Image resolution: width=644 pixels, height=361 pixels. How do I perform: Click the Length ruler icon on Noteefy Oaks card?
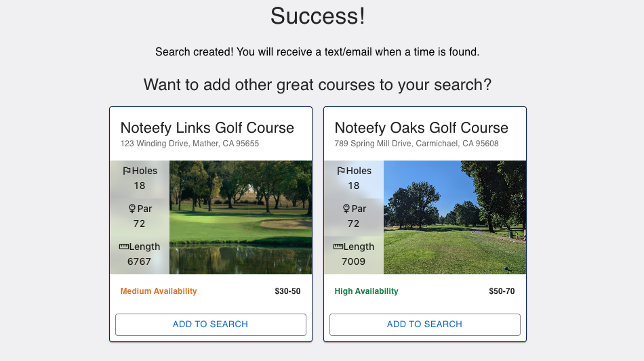pos(338,247)
